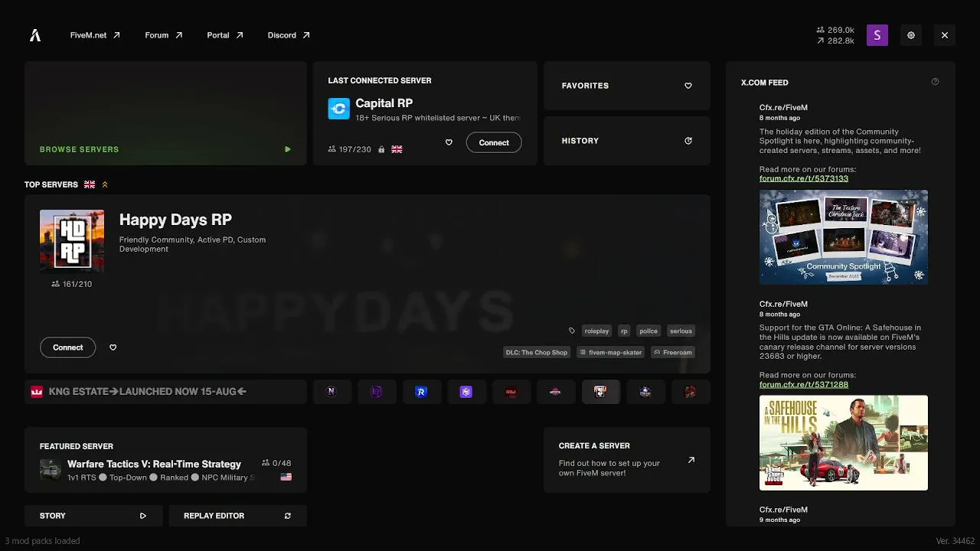Screen dimensions: 980x551
Task: Click the tag icon before roleplay
Action: (571, 331)
